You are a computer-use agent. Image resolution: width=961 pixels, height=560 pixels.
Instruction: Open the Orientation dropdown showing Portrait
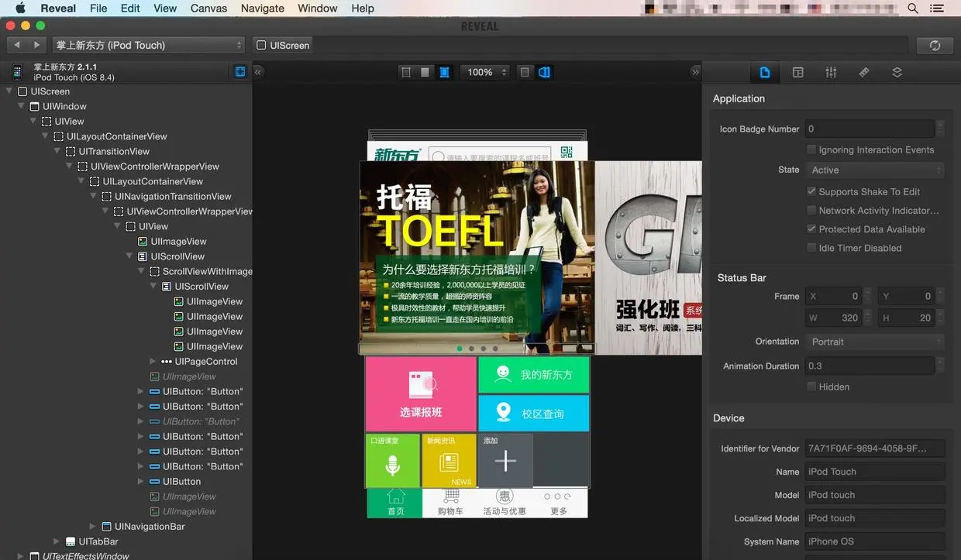point(874,342)
